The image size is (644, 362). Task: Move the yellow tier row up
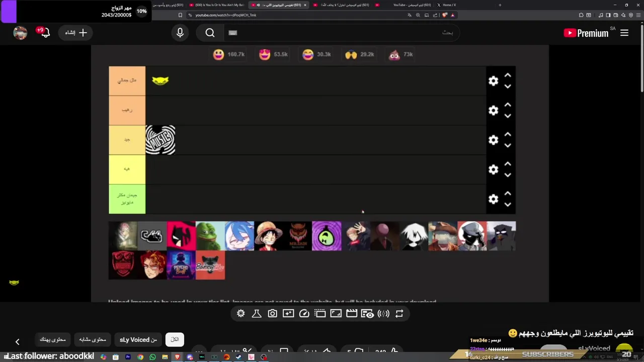tap(508, 164)
